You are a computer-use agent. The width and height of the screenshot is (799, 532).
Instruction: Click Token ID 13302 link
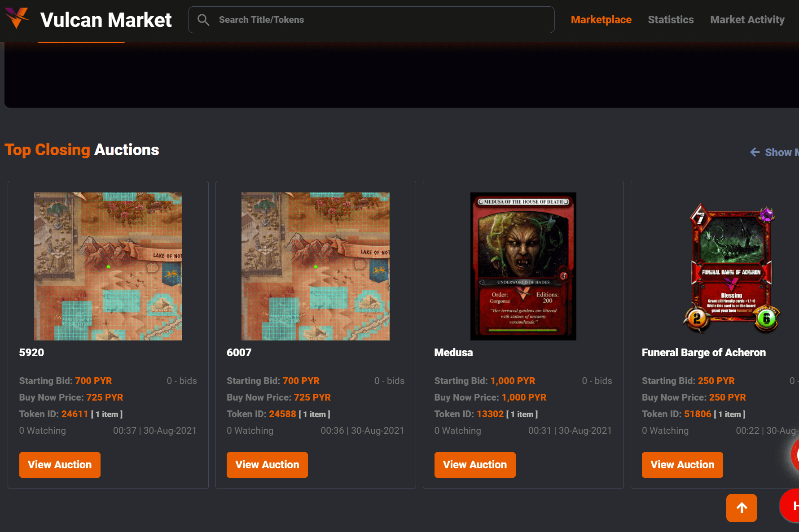[489, 414]
